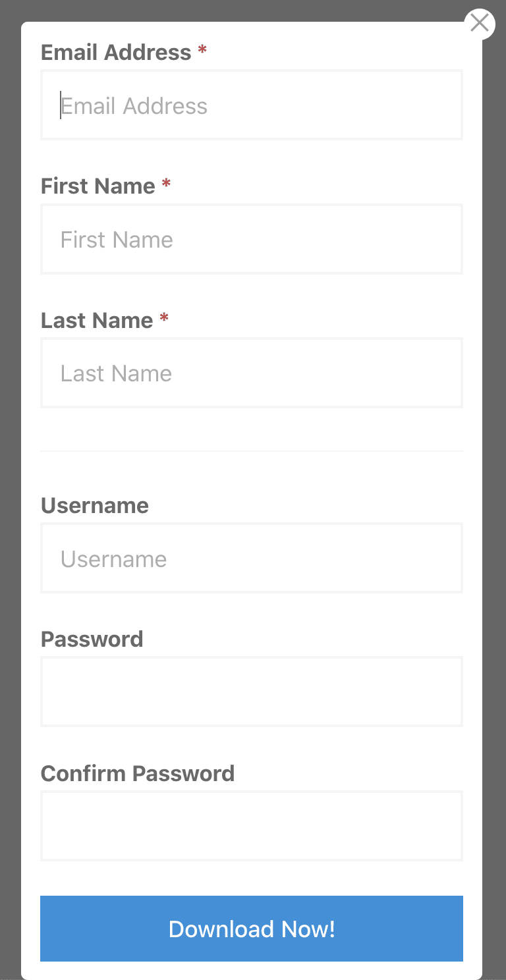Screen dimensions: 506x980
Task: Click the "Username" field label
Action: pos(95,506)
